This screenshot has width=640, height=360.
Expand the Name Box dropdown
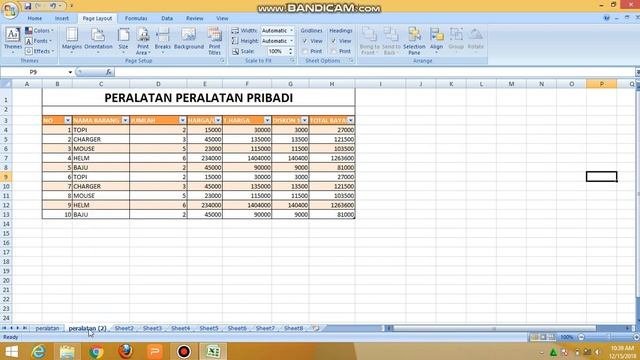click(70, 72)
